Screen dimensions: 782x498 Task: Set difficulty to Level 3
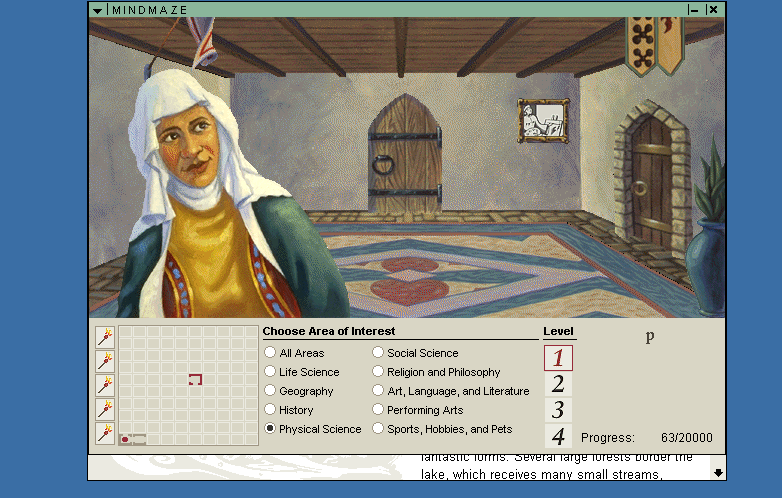[558, 410]
